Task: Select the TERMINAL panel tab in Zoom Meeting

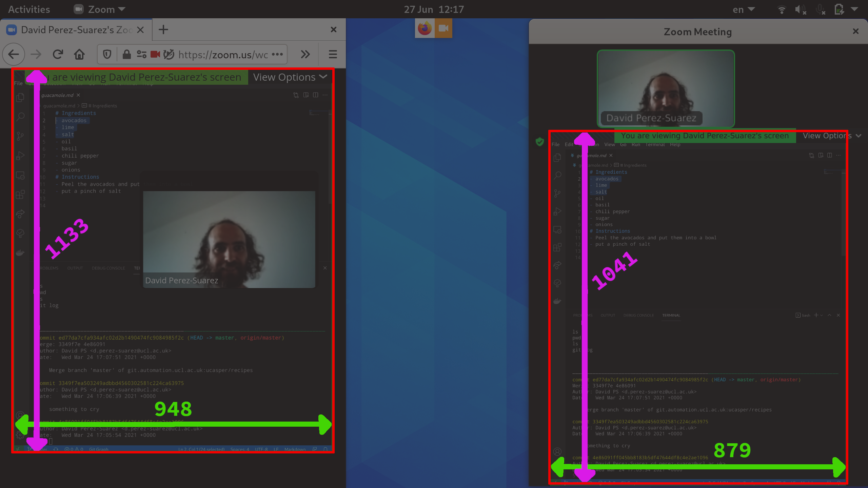Action: (671, 316)
